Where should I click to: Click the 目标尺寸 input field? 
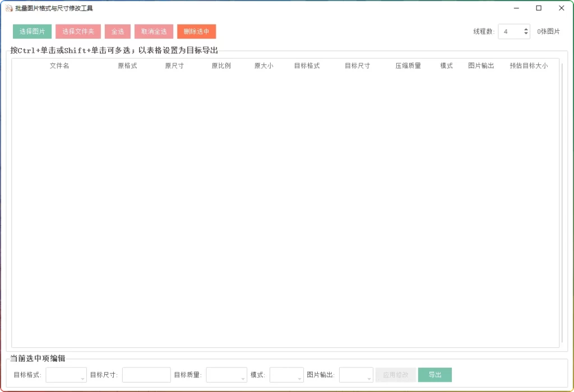click(146, 375)
